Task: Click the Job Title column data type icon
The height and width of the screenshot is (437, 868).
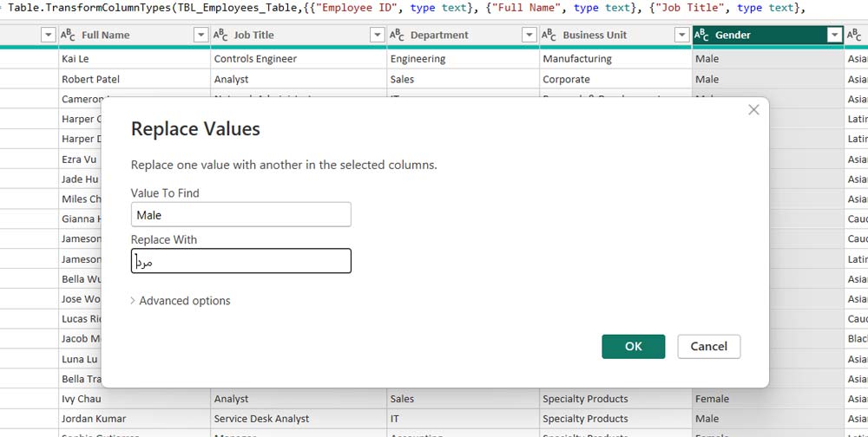Action: pyautogui.click(x=220, y=36)
